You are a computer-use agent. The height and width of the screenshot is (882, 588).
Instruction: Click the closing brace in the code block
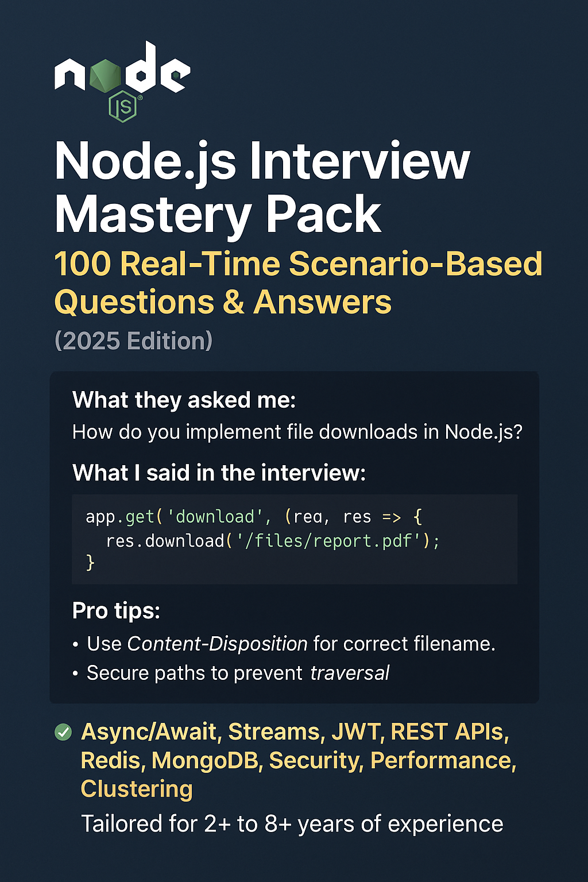pyautogui.click(x=90, y=562)
